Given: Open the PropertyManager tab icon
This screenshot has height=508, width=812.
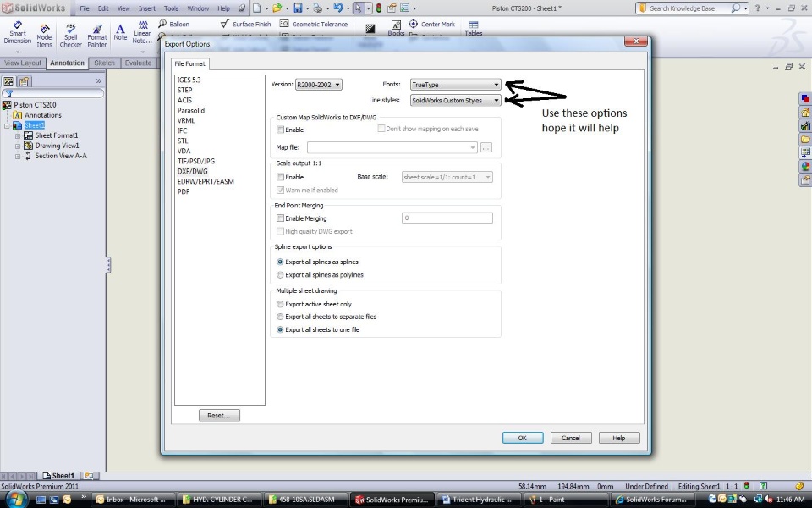Looking at the screenshot, I should pyautogui.click(x=25, y=81).
